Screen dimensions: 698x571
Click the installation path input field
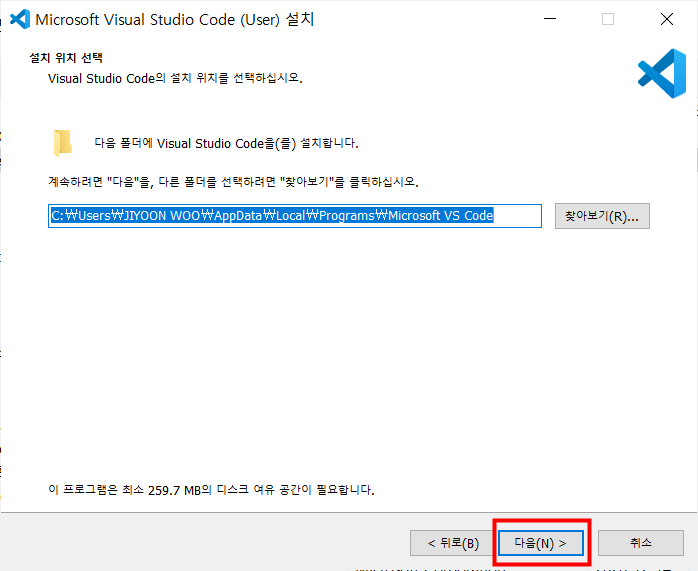pos(295,216)
